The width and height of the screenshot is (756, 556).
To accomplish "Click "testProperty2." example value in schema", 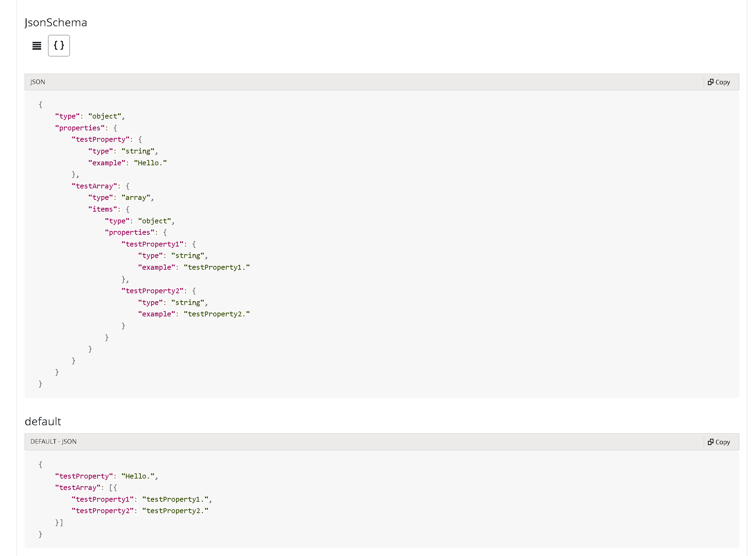I will (x=217, y=314).
